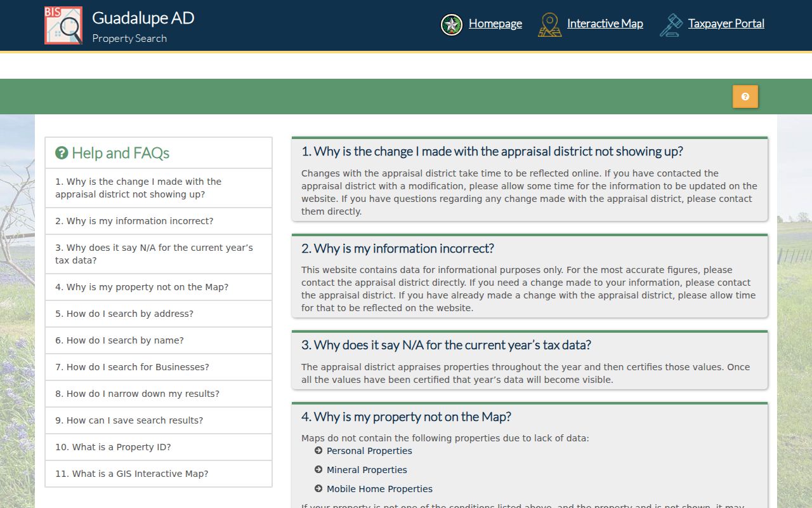Click the Personal Properties list item
Viewport: 812px width, 508px height.
click(369, 451)
